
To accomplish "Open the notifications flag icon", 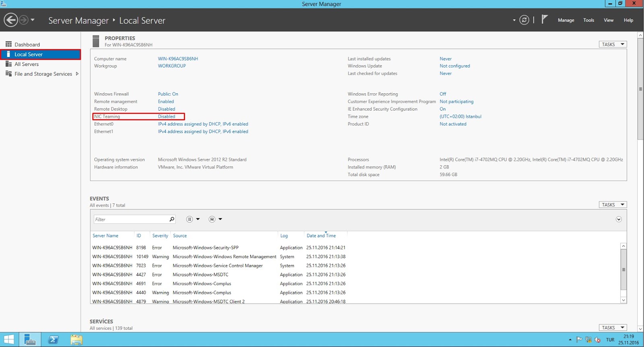I will [x=545, y=19].
